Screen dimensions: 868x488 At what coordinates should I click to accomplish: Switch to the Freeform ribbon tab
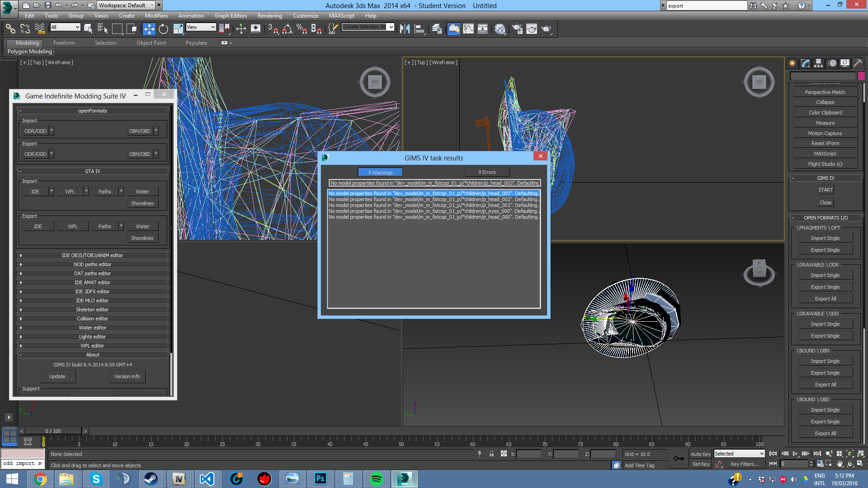(64, 43)
